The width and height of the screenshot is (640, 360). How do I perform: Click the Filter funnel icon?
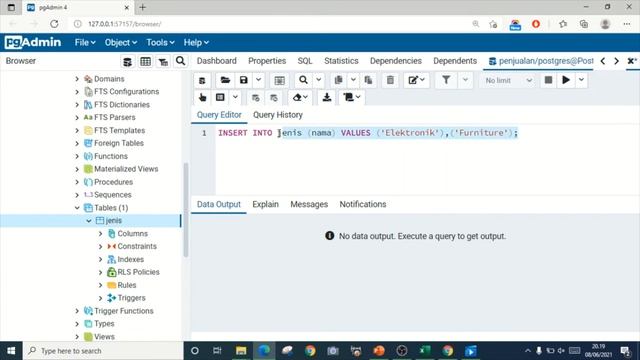(x=446, y=80)
